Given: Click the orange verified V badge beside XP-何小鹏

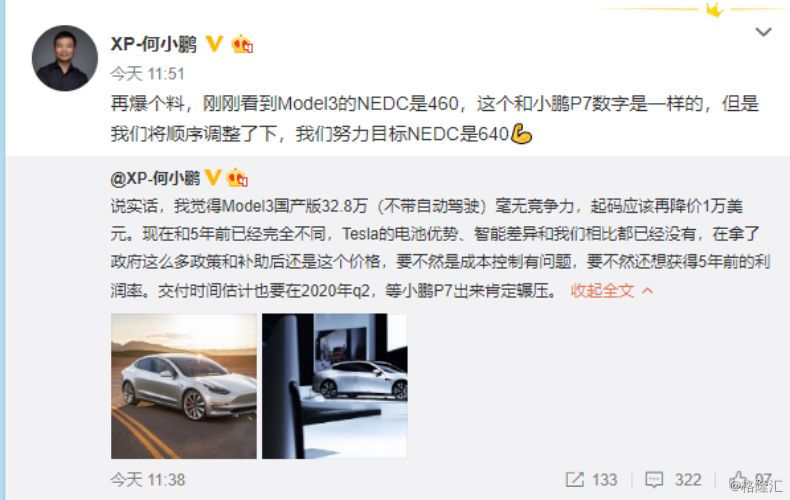Looking at the screenshot, I should pos(215,44).
